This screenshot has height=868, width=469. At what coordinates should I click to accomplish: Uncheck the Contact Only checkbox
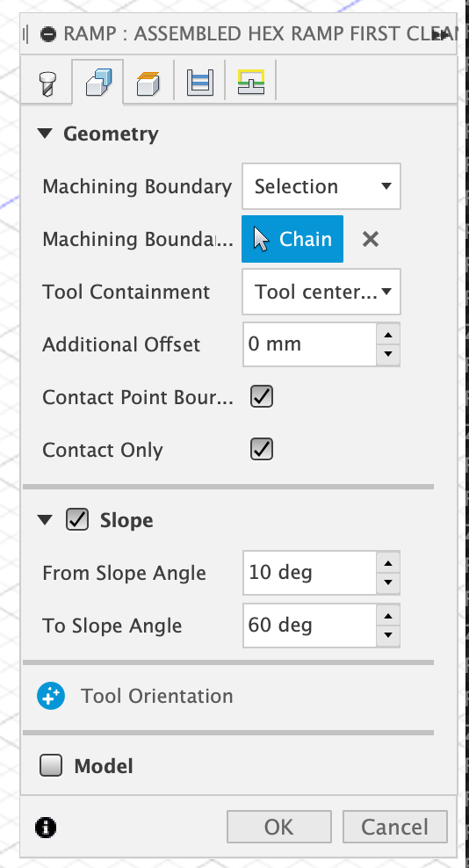point(262,450)
